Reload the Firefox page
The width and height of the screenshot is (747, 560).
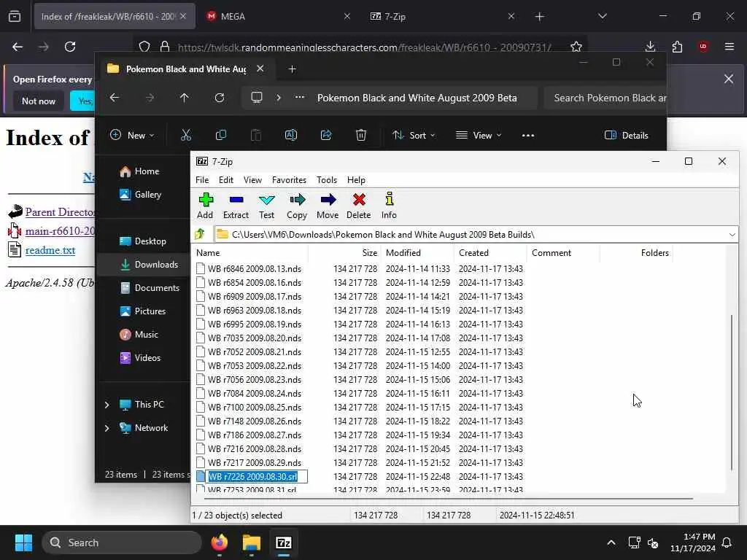70,47
